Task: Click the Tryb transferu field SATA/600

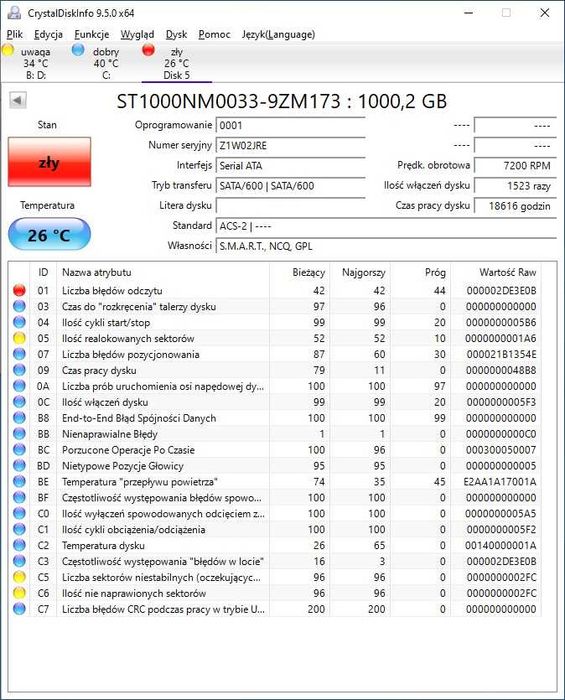Action: 291,186
